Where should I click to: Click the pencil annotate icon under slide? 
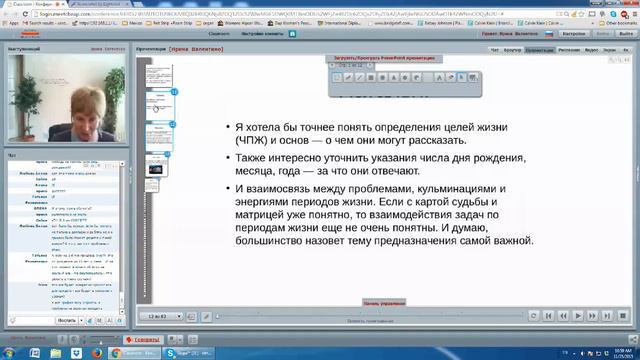(206, 316)
